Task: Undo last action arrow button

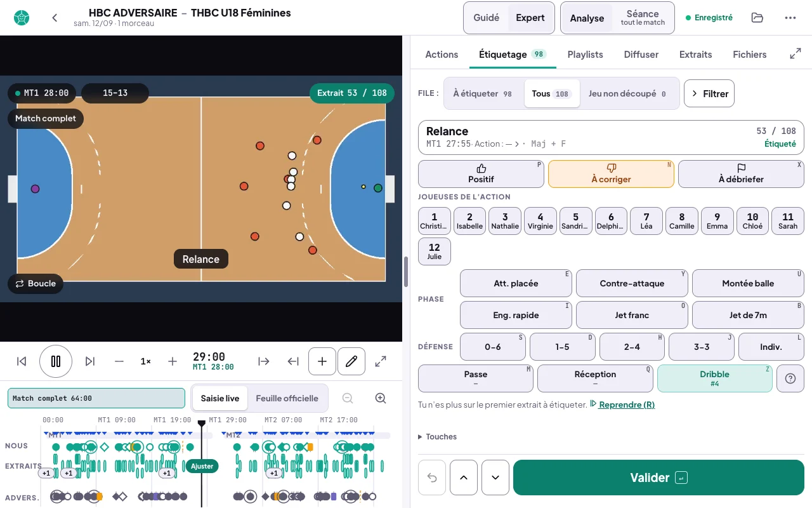Action: pyautogui.click(x=432, y=478)
